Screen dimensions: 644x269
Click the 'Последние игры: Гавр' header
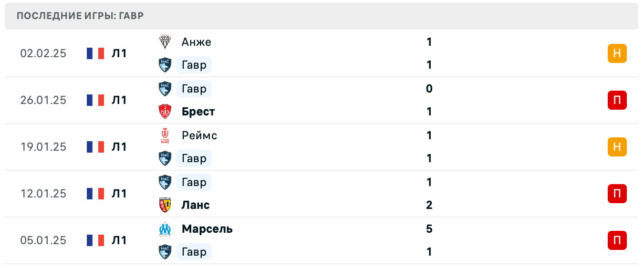tap(80, 16)
